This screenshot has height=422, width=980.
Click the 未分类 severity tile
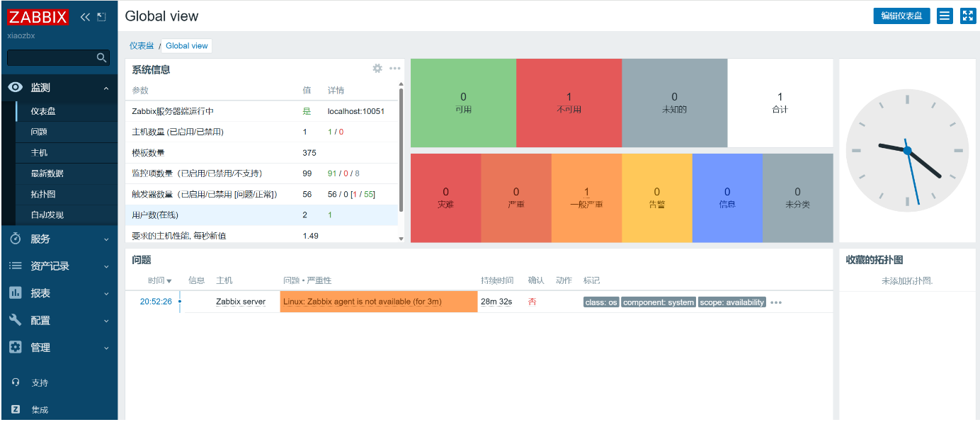[797, 198]
